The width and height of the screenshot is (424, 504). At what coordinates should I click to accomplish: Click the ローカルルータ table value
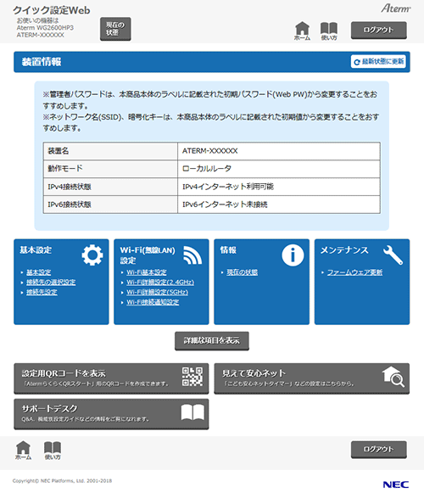[279, 169]
